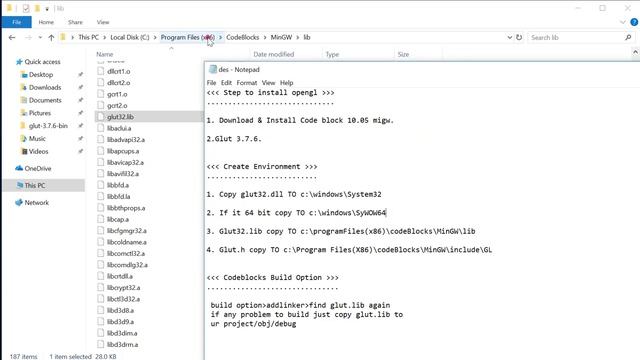Click MinGW in address breadcrumb
640x360 pixels.
[281, 37]
